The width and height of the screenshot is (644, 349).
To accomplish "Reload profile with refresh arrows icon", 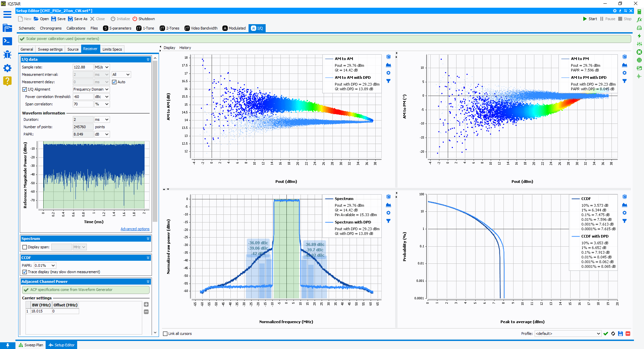I will (613, 334).
